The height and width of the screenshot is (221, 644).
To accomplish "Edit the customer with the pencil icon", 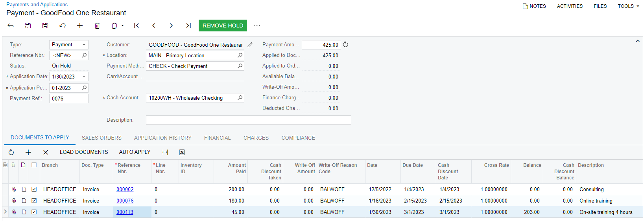I will [250, 45].
